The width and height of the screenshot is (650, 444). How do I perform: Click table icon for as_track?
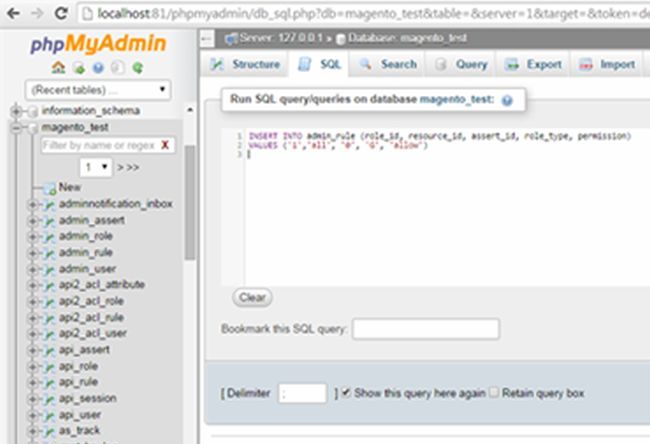tap(49, 431)
